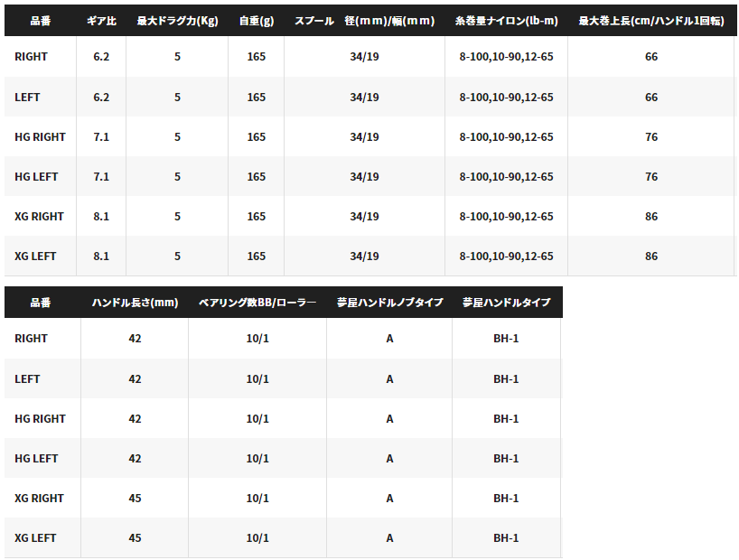Click retrieve length 66 in LEFT row
739x560 pixels.
coord(651,98)
